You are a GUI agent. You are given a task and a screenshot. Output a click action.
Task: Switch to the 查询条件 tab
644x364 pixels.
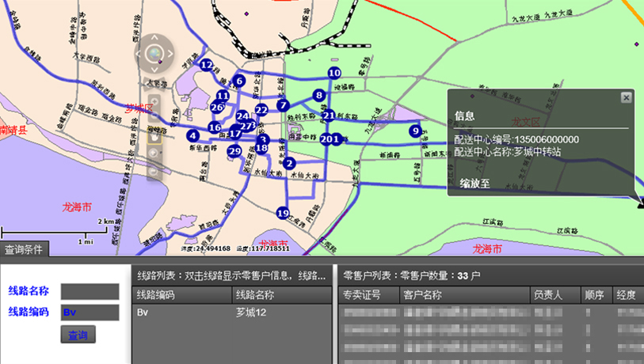click(25, 250)
